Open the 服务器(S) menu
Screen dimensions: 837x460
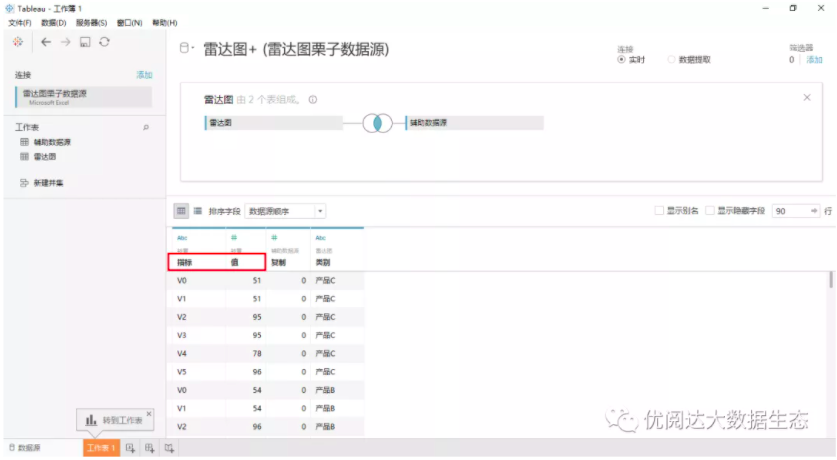tap(91, 23)
